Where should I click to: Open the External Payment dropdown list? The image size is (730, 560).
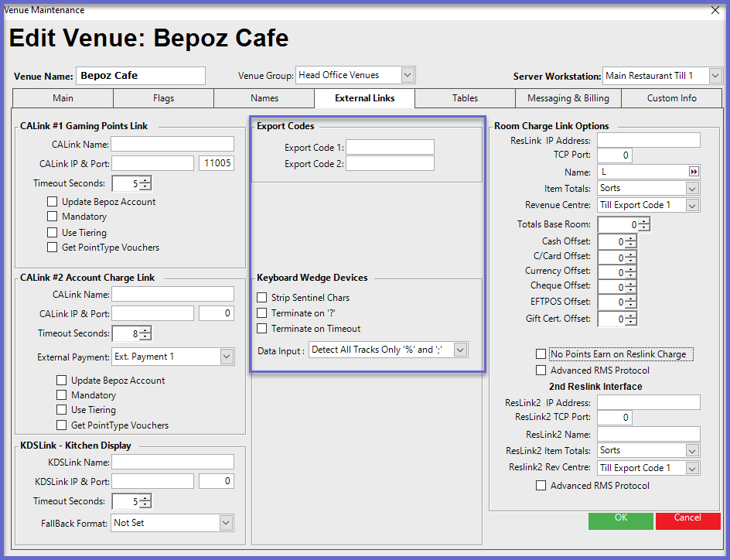pyautogui.click(x=227, y=357)
